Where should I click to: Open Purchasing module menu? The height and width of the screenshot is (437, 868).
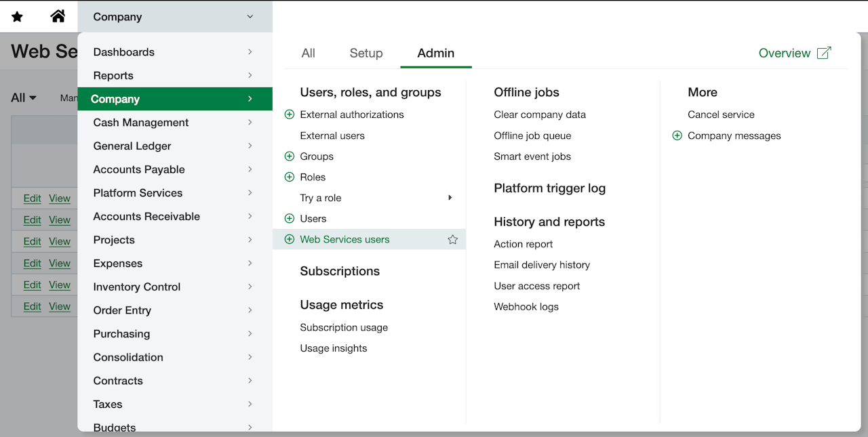coord(175,333)
